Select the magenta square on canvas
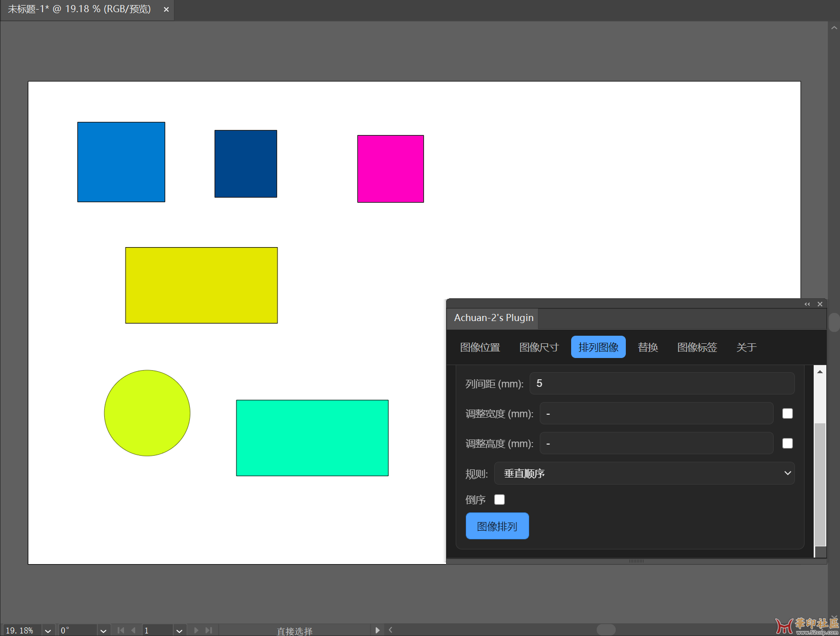Viewport: 840px width, 636px height. pyautogui.click(x=390, y=169)
